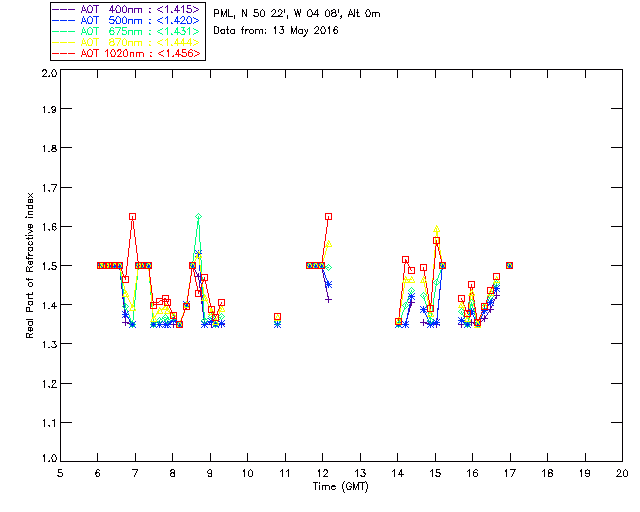The height and width of the screenshot is (512, 640).
Task: Select the red 1020nm peak marker just after 12 GMT
Action: coord(329,216)
